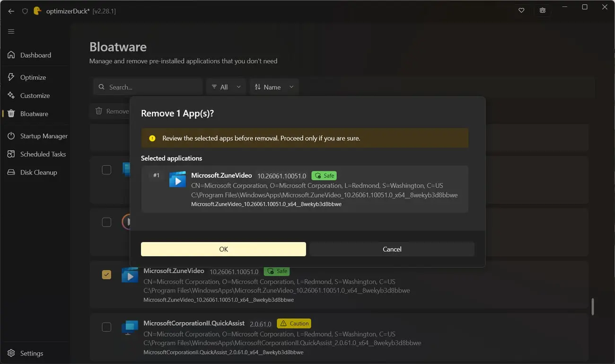Click the Bloatware trash icon in sidebar
Viewport: 615px width, 364px height.
click(11, 113)
